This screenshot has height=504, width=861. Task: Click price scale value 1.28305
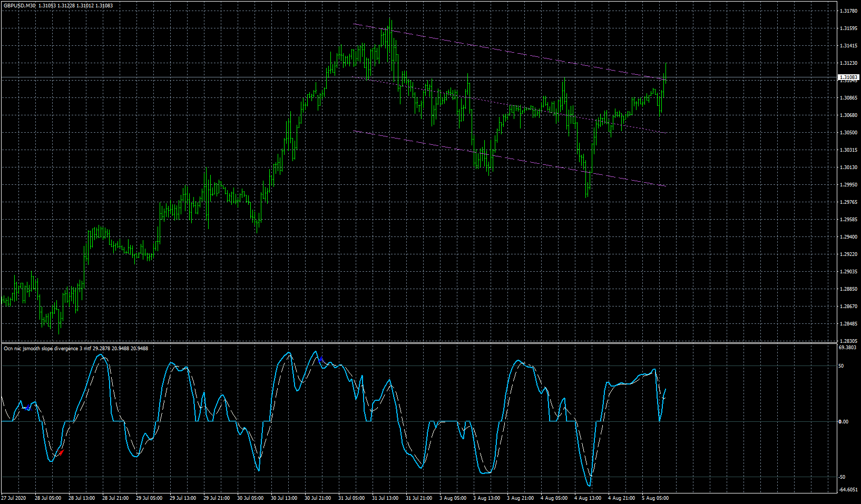click(848, 341)
